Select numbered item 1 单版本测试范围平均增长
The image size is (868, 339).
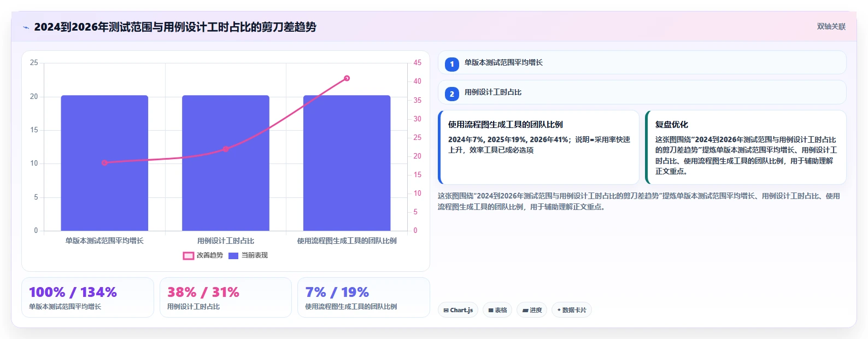pyautogui.click(x=642, y=63)
